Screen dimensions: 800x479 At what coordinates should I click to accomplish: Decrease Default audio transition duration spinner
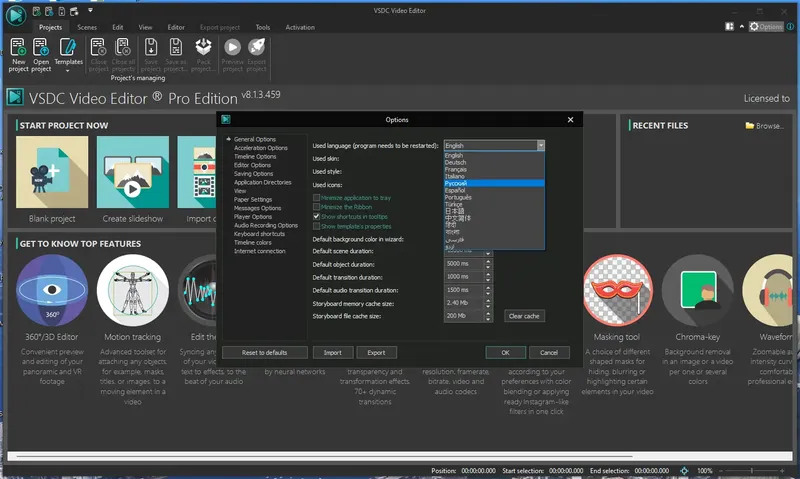click(x=488, y=293)
